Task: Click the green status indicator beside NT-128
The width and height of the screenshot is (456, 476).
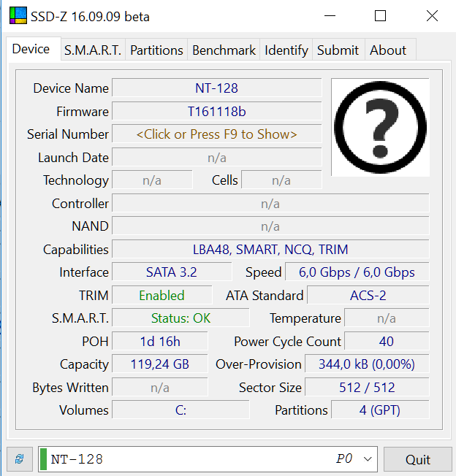Action: point(43,459)
